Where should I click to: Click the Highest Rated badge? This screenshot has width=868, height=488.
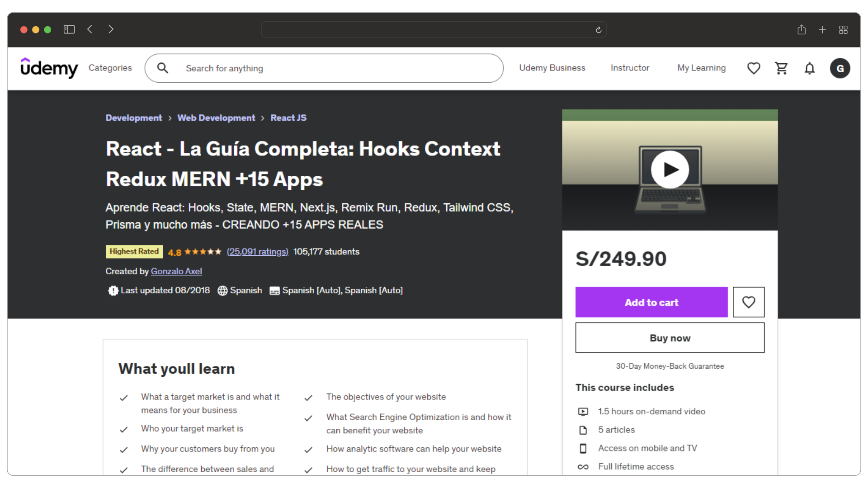(134, 252)
